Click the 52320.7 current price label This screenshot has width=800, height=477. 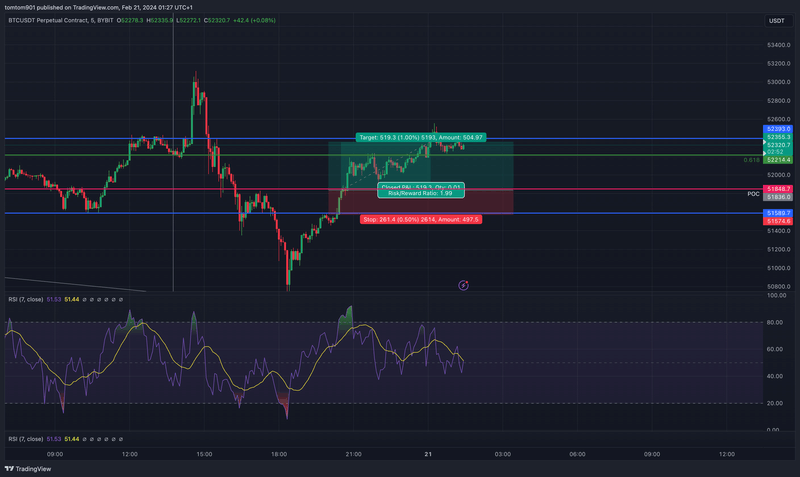pyautogui.click(x=778, y=145)
